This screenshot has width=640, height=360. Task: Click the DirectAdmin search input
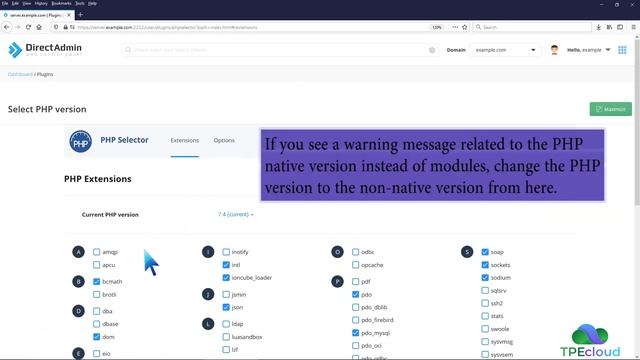pyautogui.click(x=280, y=50)
